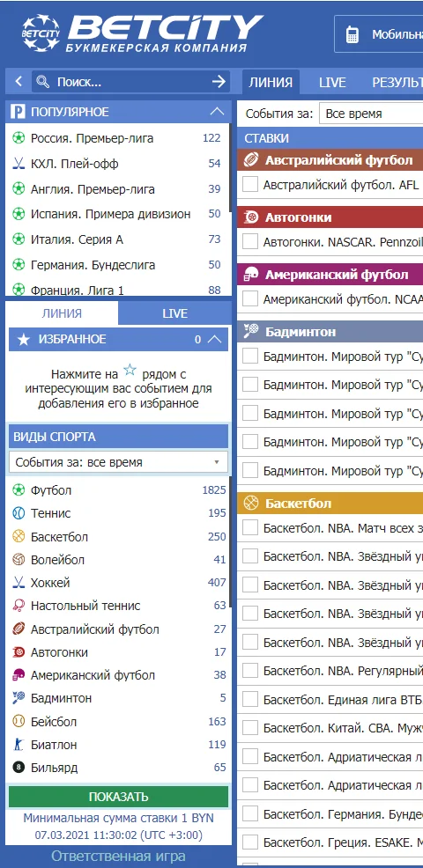Click hockey icon next to КХЛ. Плей-офф
Image resolution: width=423 pixels, height=868 pixels.
(19, 164)
